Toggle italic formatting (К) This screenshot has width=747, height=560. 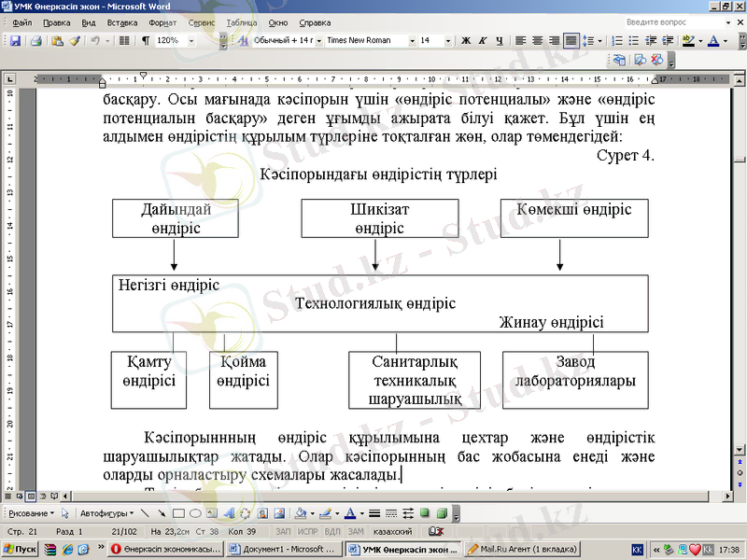[x=483, y=41]
